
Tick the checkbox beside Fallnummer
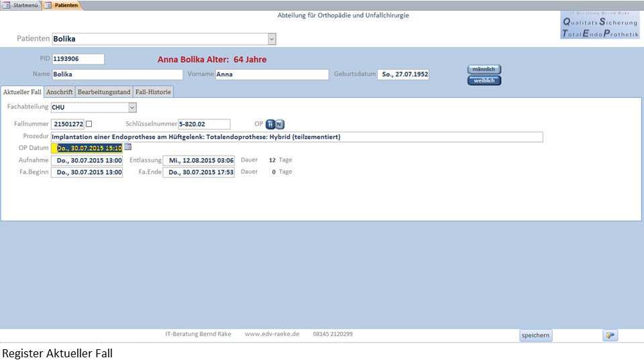point(89,123)
